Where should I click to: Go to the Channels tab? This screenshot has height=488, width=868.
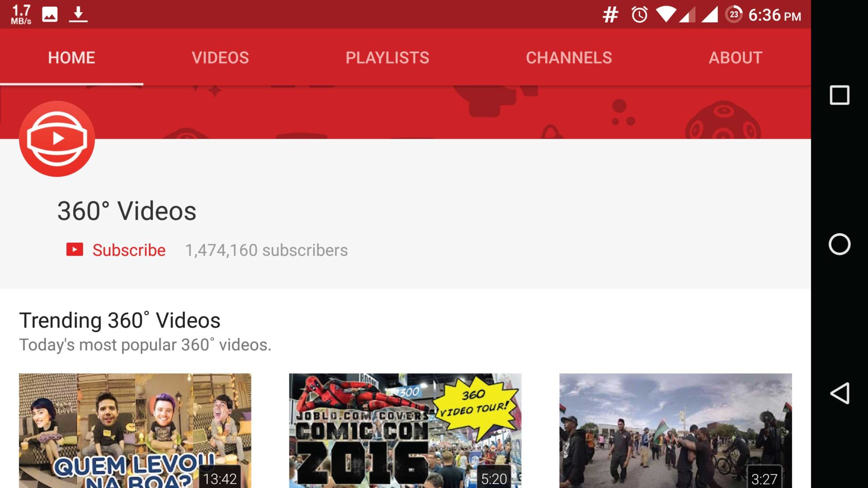pyautogui.click(x=569, y=57)
